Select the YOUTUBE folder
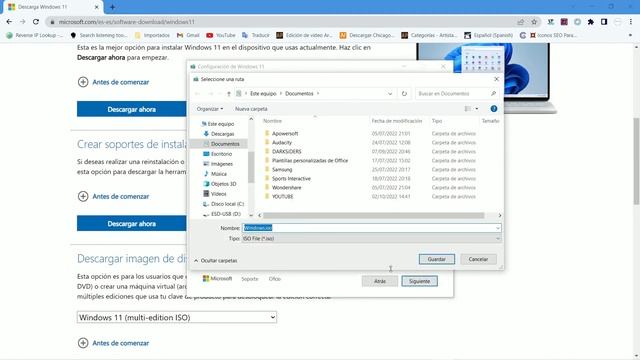 [282, 196]
